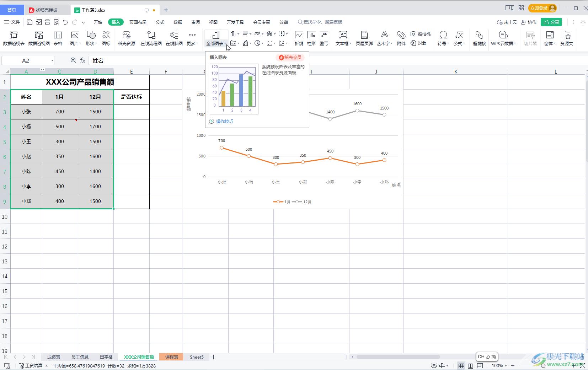This screenshot has width=588, height=370.
Task: Click the 稻壳会员 member badge
Action: tap(290, 57)
